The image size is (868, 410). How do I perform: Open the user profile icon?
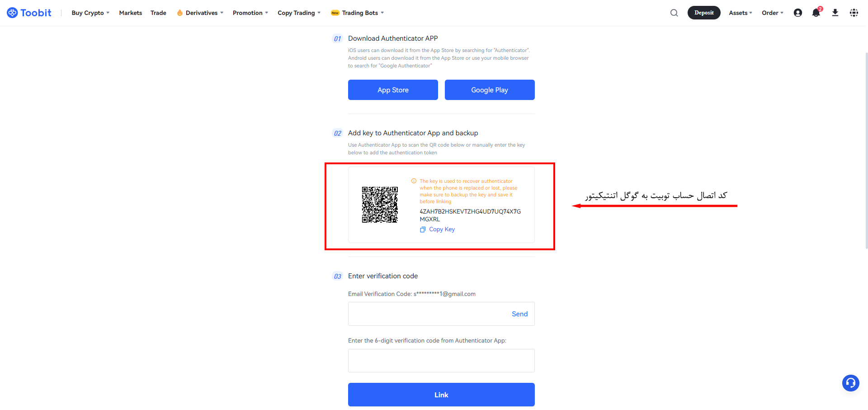798,13
